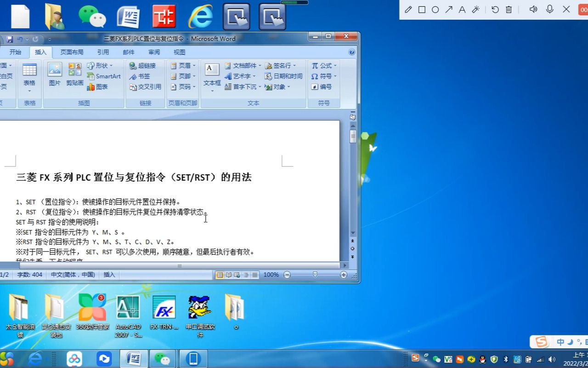Save the document from the quick access toolbar
The height and width of the screenshot is (368, 588).
[x=10, y=39]
